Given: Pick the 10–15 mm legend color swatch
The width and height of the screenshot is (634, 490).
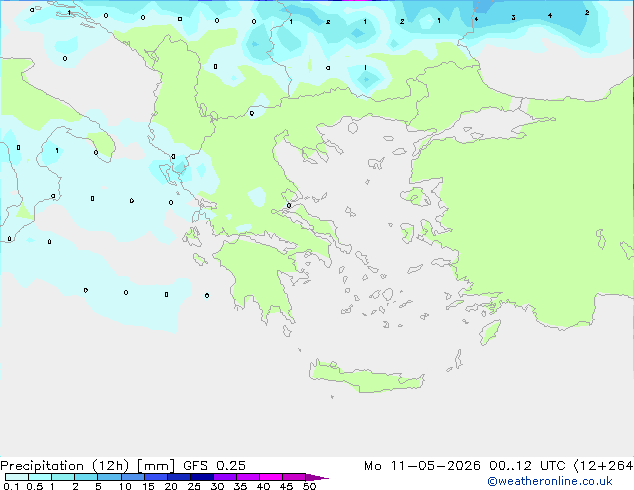Looking at the screenshot, I should (132, 477).
